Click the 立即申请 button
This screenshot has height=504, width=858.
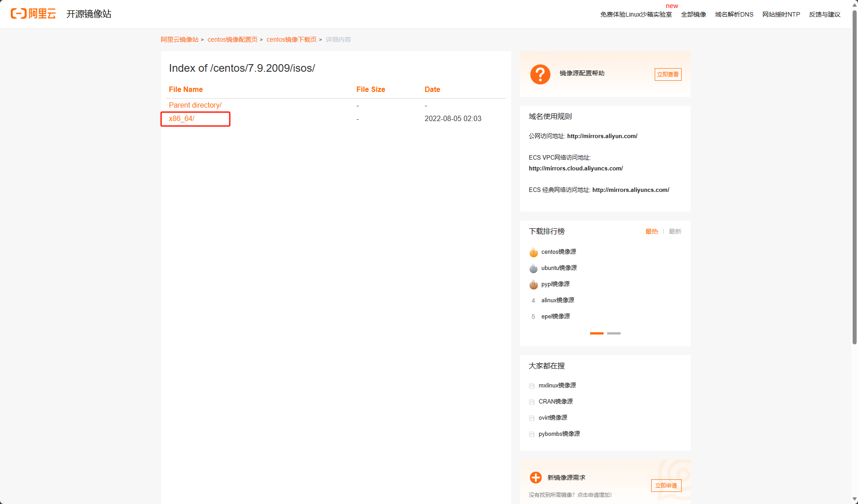(666, 486)
